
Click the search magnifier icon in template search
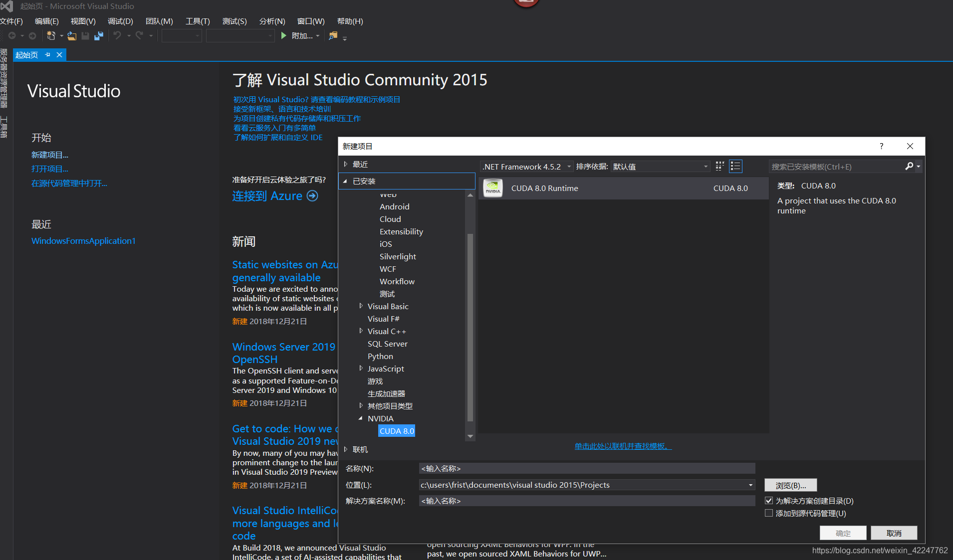(x=909, y=166)
